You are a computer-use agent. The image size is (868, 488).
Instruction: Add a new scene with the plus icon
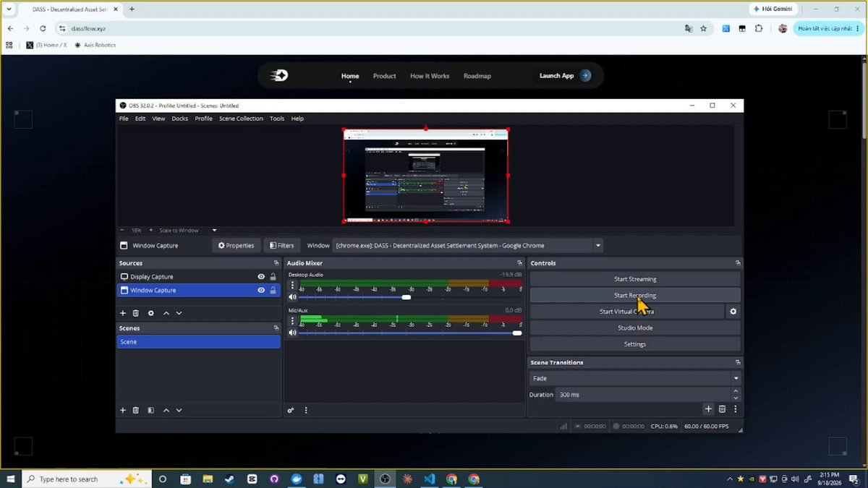(x=123, y=410)
